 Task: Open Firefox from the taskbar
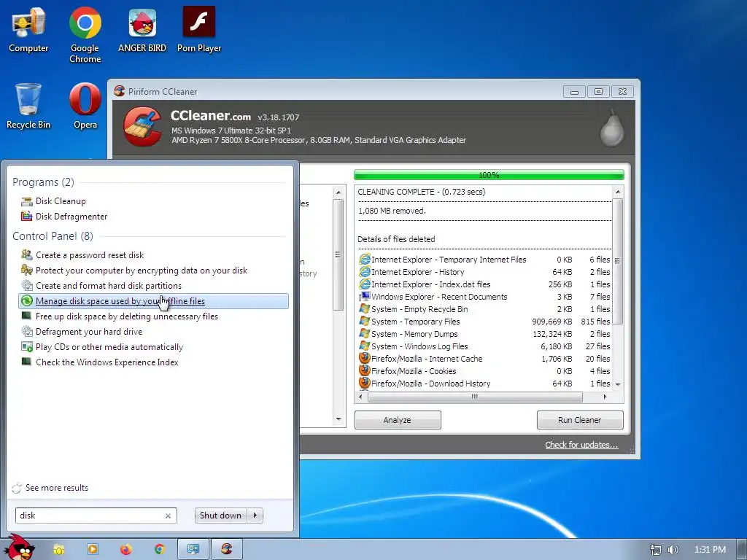pyautogui.click(x=125, y=550)
